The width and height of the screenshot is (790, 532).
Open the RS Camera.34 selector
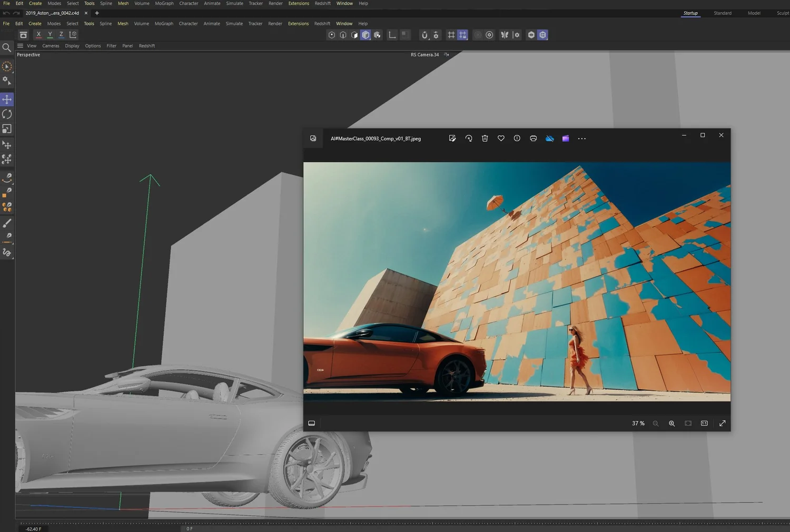coord(424,54)
